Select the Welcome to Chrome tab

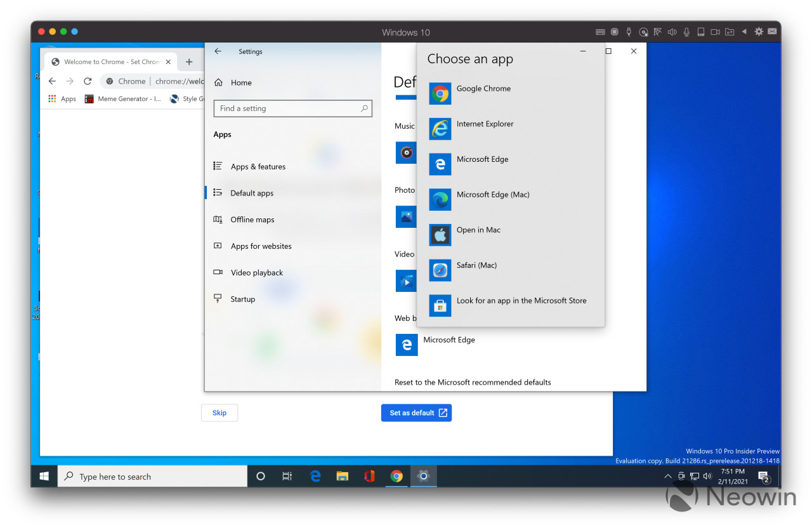tap(111, 62)
